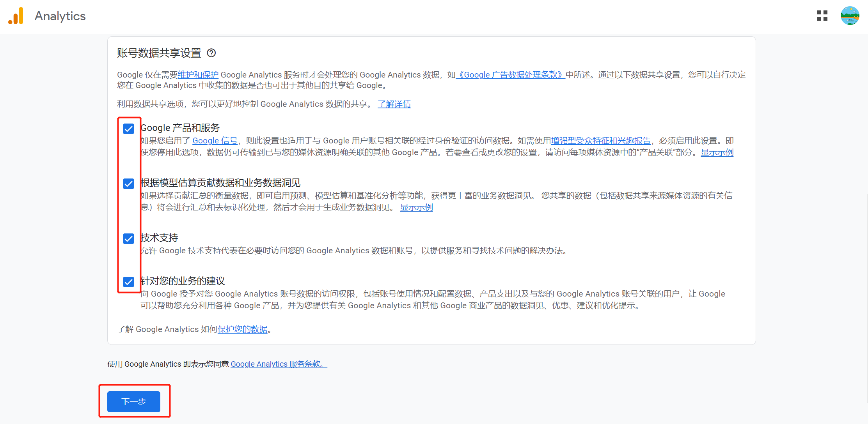Image resolution: width=868 pixels, height=424 pixels.
Task: Click 显示示例 link under Google 产品和服务
Action: (x=717, y=152)
